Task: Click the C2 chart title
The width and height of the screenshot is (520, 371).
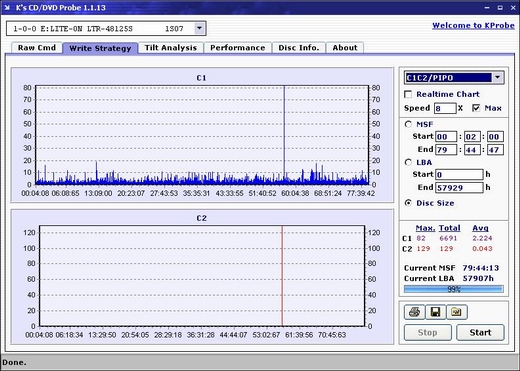Action: tap(201, 218)
